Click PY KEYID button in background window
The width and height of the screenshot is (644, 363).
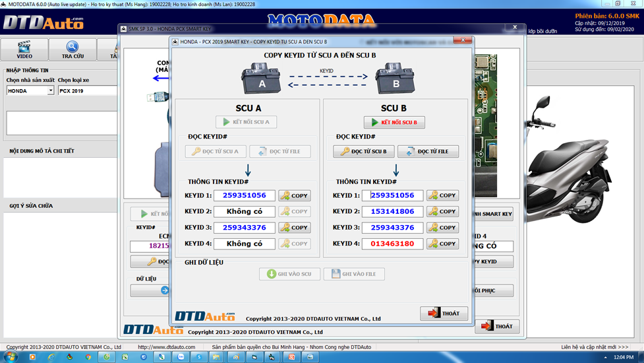[x=492, y=261]
